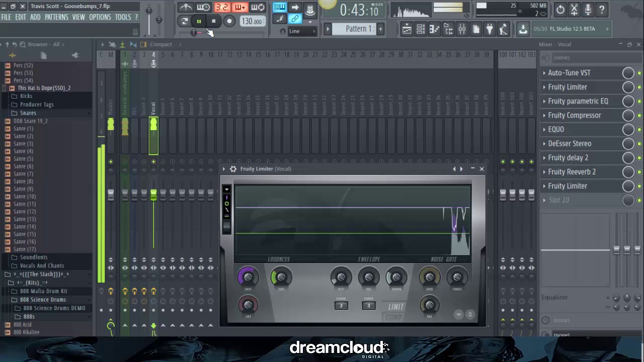Open the EQUO slot menu arrow
644x362 pixels.
coord(544,129)
